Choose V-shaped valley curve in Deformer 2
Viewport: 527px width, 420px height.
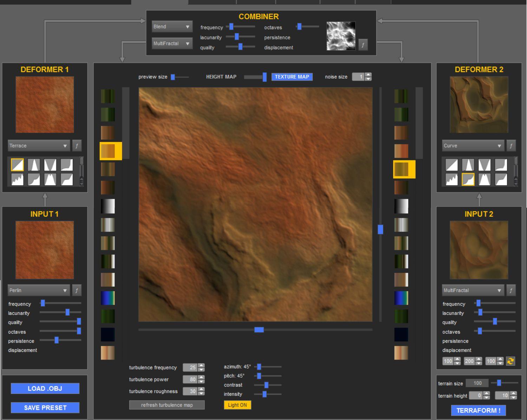(x=484, y=165)
